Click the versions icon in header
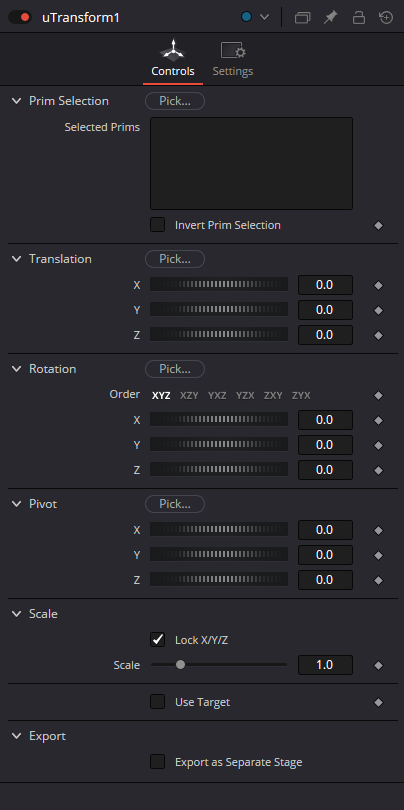404x810 pixels. click(x=302, y=18)
